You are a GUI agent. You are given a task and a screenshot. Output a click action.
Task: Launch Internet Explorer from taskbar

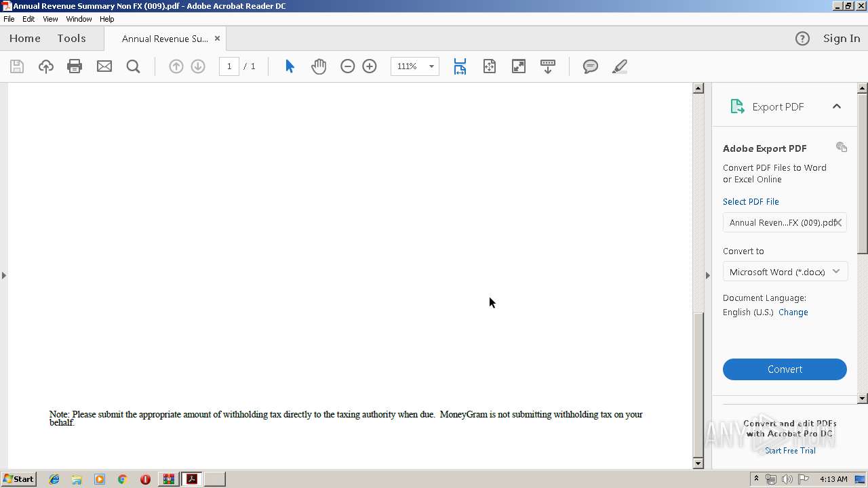[54, 479]
